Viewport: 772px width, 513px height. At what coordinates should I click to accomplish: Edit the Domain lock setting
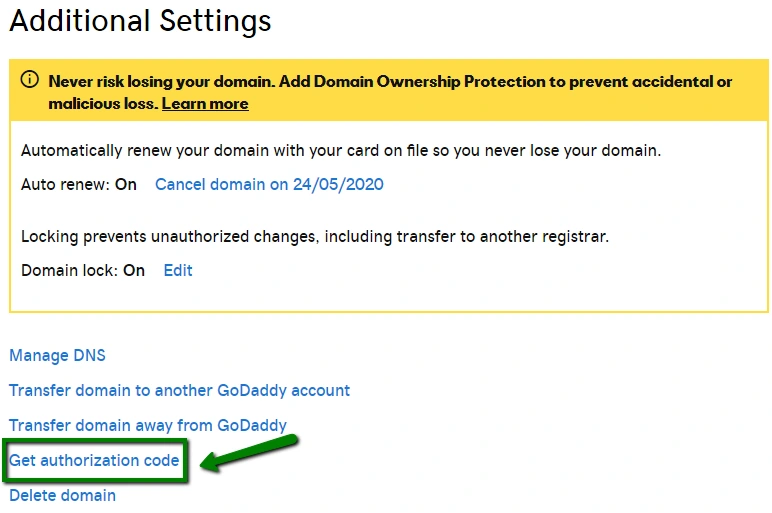[x=178, y=270]
